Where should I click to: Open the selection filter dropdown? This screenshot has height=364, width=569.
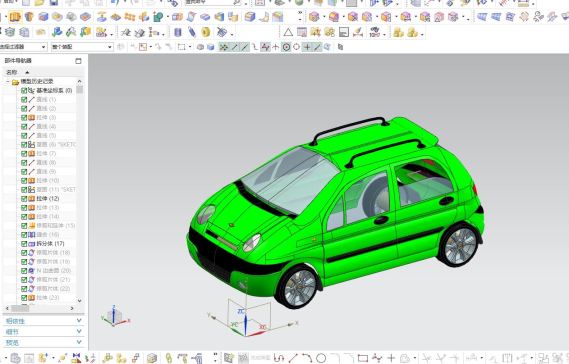(x=44, y=47)
